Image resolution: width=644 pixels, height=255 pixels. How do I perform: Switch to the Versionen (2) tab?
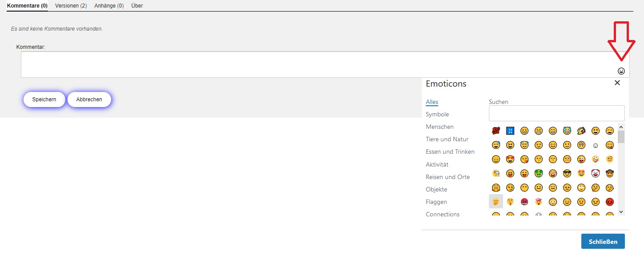point(71,6)
